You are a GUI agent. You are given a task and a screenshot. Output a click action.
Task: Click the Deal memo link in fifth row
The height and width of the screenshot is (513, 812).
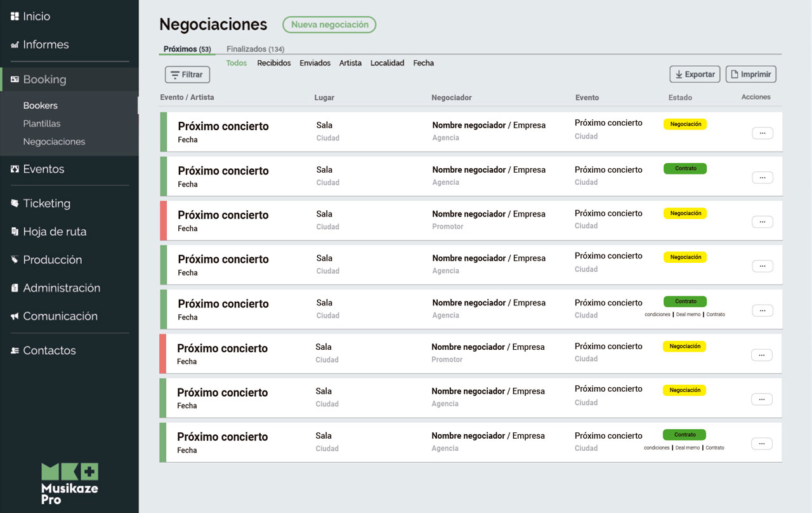[x=688, y=315]
